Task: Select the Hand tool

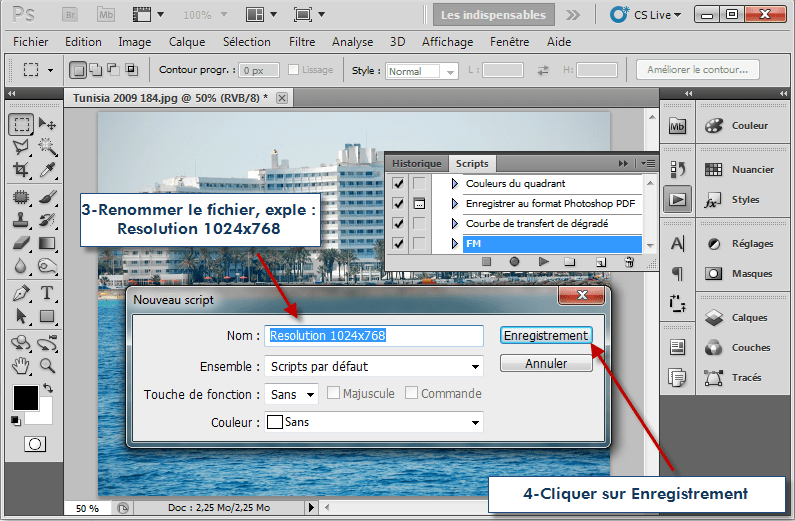Action: 21,365
